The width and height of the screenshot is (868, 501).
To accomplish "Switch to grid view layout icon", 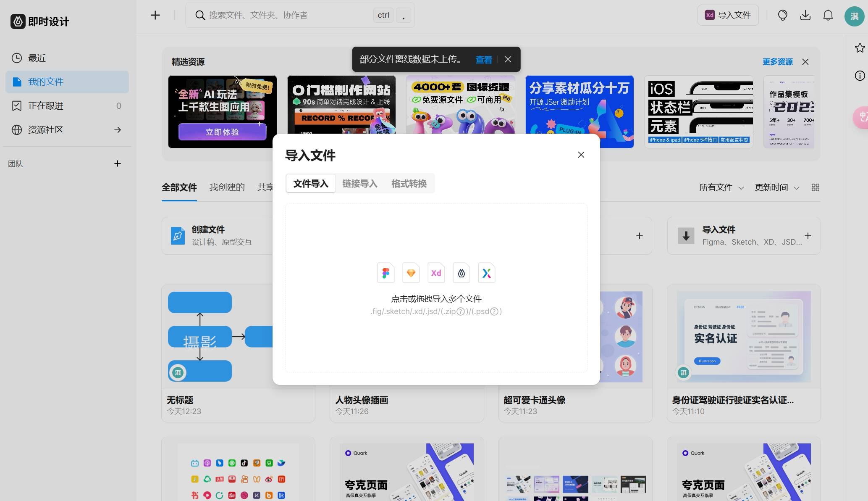I will 815,187.
